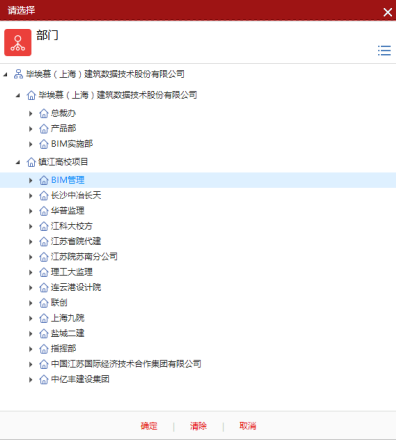Cancel dialog with 取消
Screen dimensions: 396x440
pos(248,426)
